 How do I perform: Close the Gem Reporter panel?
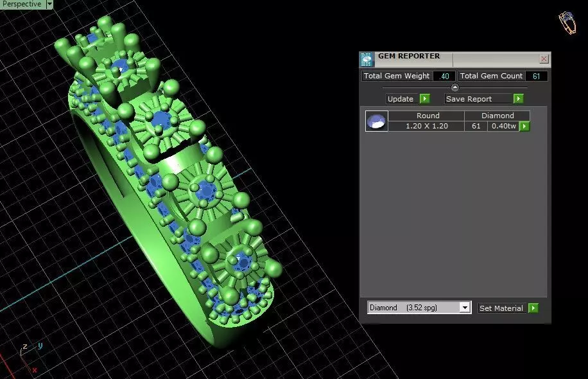coord(544,59)
